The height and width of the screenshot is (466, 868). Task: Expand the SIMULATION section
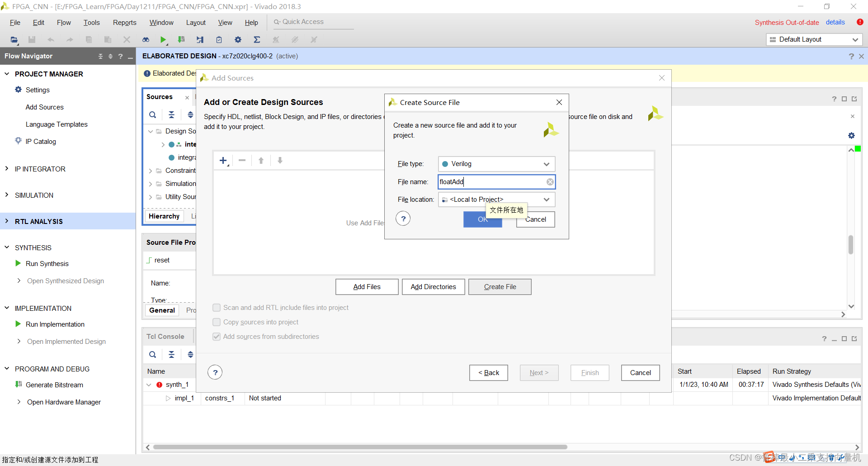[x=7, y=195]
